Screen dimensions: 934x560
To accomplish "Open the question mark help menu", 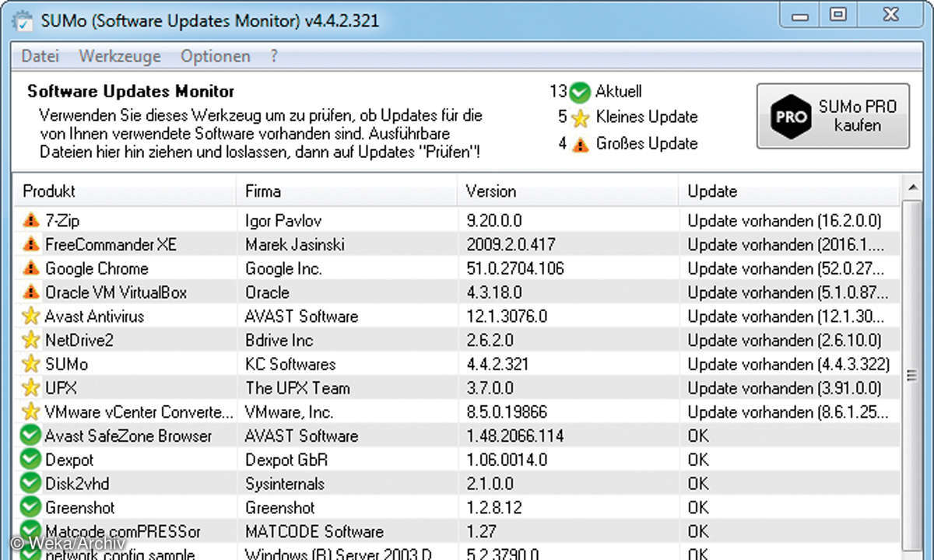I will 274,56.
